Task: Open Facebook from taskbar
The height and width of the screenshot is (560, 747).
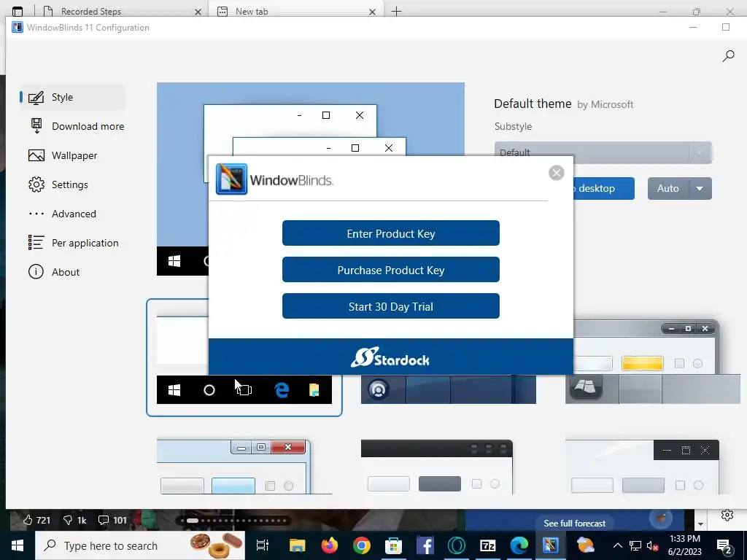Action: click(425, 545)
